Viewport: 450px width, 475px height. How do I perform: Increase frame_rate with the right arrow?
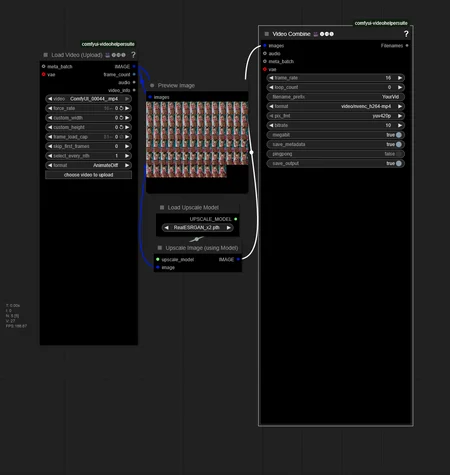pos(400,78)
